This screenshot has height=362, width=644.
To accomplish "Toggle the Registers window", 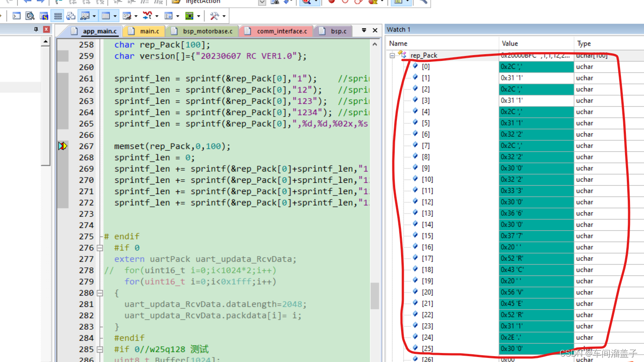I will [58, 16].
